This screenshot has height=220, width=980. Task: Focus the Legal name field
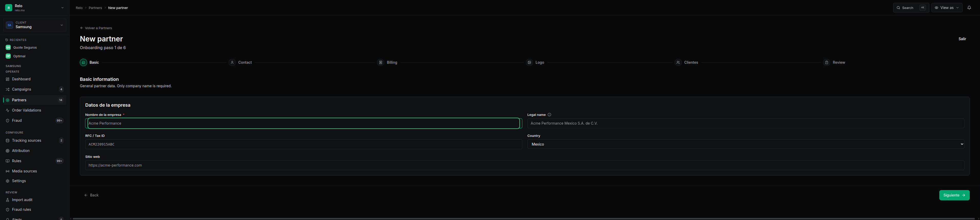click(x=745, y=124)
